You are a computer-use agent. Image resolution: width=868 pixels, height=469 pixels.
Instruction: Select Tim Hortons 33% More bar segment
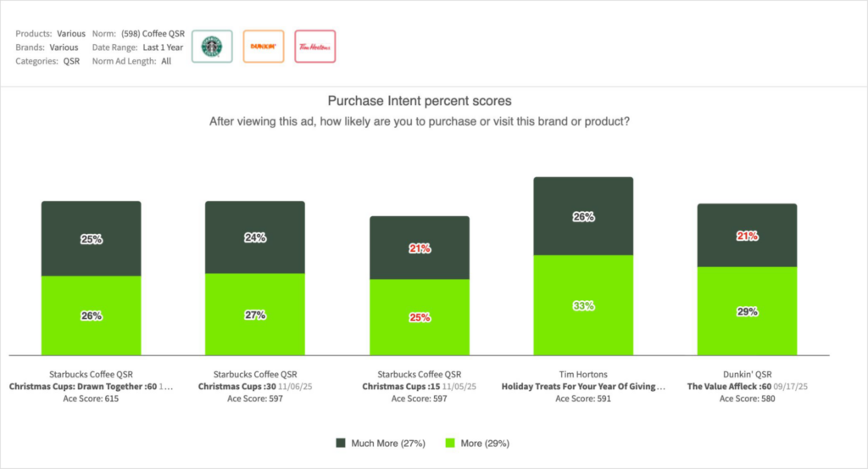pos(583,305)
